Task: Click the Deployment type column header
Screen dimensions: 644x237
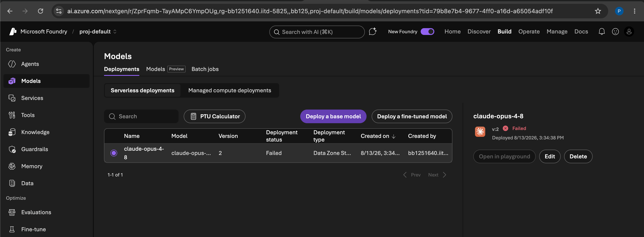Action: coord(329,136)
